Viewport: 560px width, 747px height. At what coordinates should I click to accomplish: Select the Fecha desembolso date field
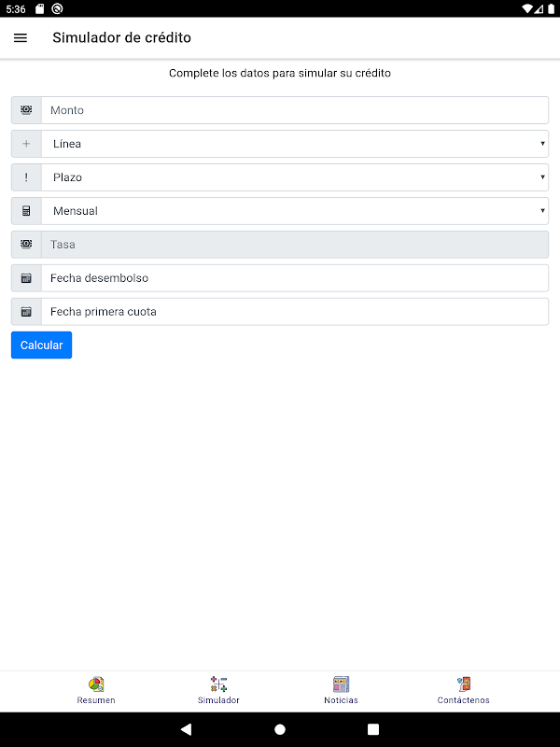[295, 278]
